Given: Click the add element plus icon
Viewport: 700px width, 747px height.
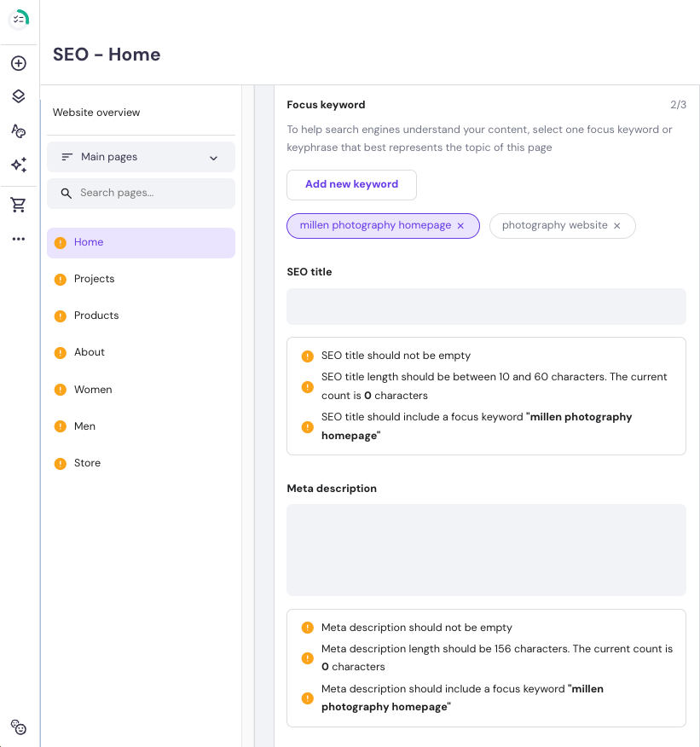Looking at the screenshot, I should click(19, 63).
